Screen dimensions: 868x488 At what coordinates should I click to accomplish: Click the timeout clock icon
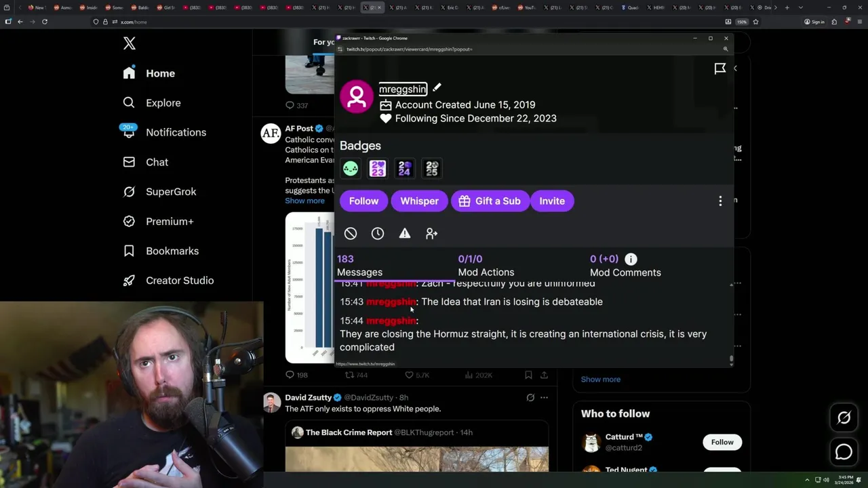click(378, 233)
